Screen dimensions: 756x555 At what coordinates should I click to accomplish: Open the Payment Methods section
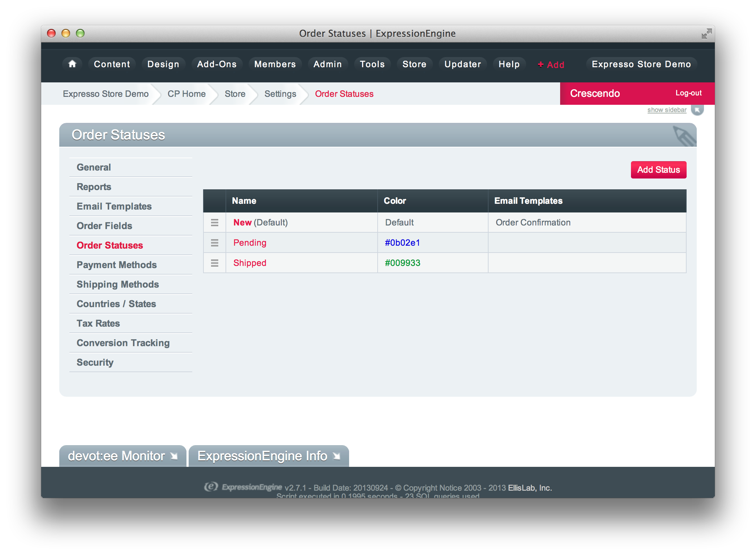click(x=130, y=265)
